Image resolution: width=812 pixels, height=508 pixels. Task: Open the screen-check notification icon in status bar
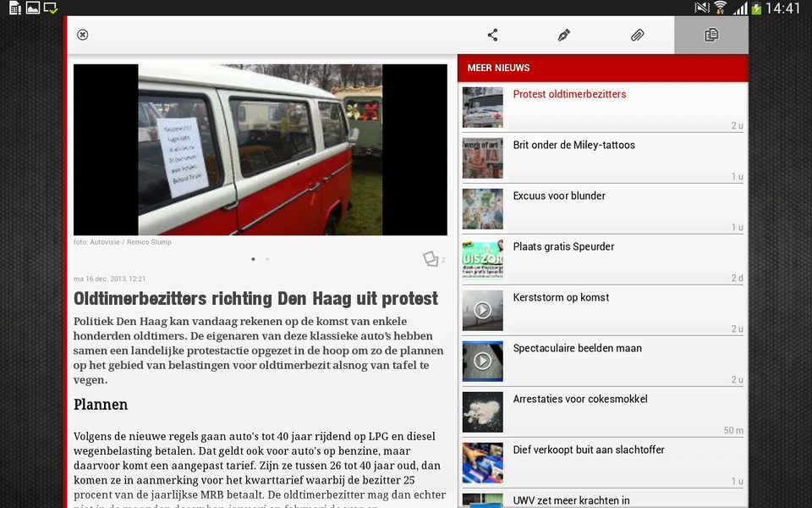click(x=51, y=8)
